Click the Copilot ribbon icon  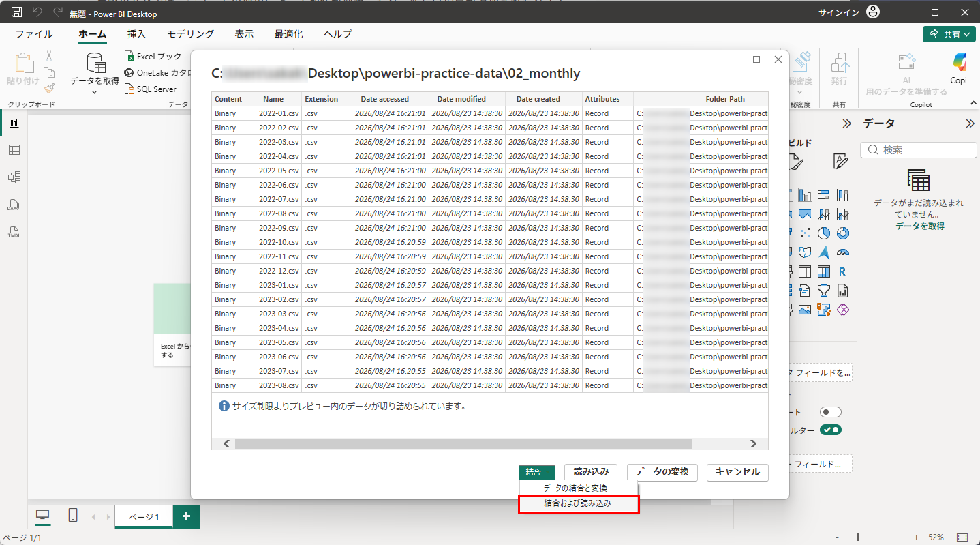(959, 68)
